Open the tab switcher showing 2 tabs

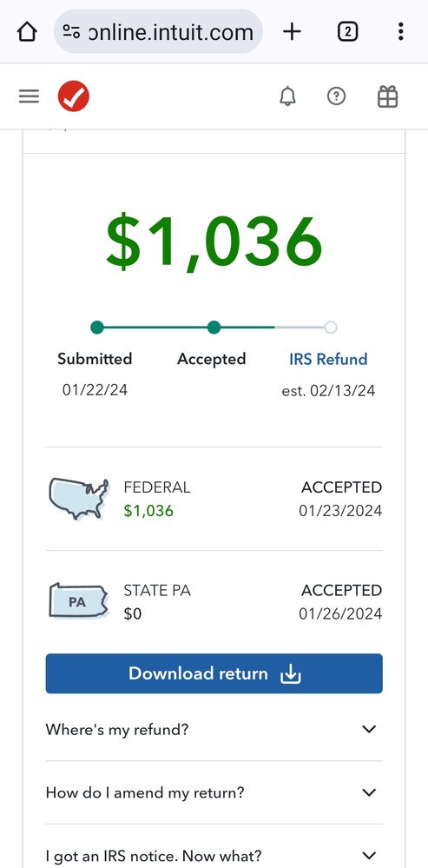pos(347,31)
